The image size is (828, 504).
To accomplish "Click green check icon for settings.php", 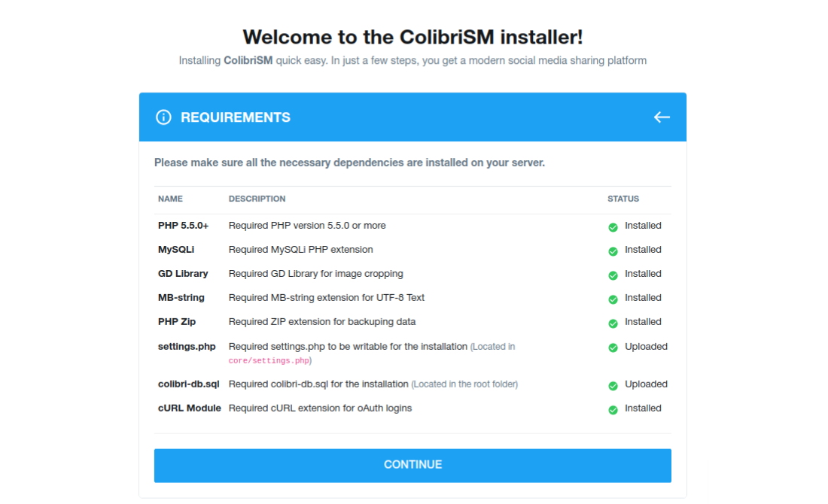I will point(613,348).
